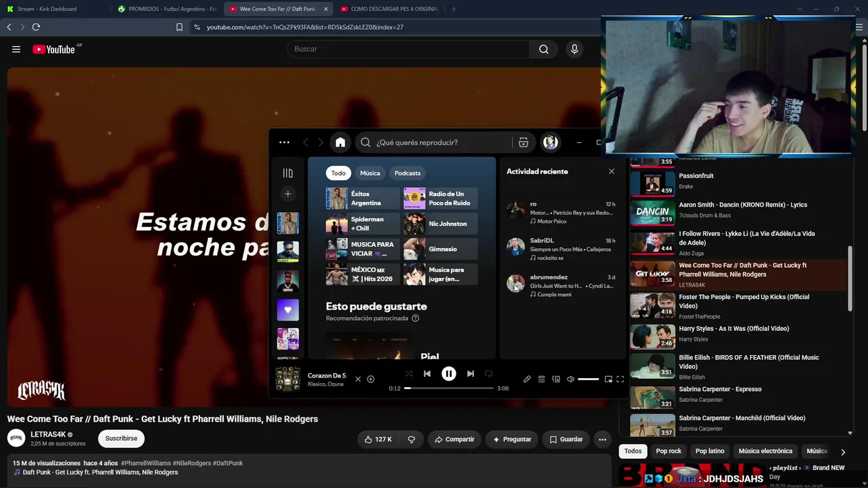Switch to the PROMIEDOS Futbol Argentino tab
Image resolution: width=868 pixels, height=488 pixels.
167,9
